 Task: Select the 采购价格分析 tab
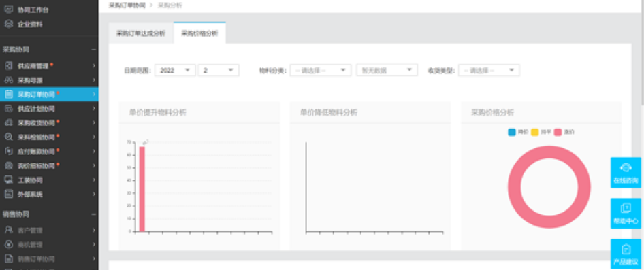pyautogui.click(x=199, y=33)
